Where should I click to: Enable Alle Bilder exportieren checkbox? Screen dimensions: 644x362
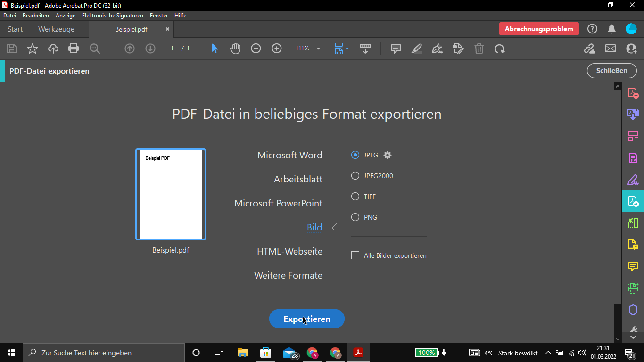(x=355, y=255)
